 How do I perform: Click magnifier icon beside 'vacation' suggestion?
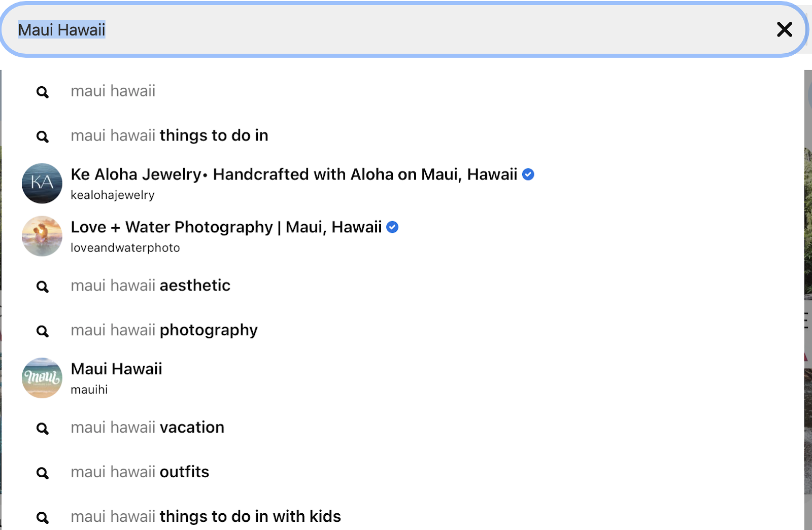click(43, 429)
